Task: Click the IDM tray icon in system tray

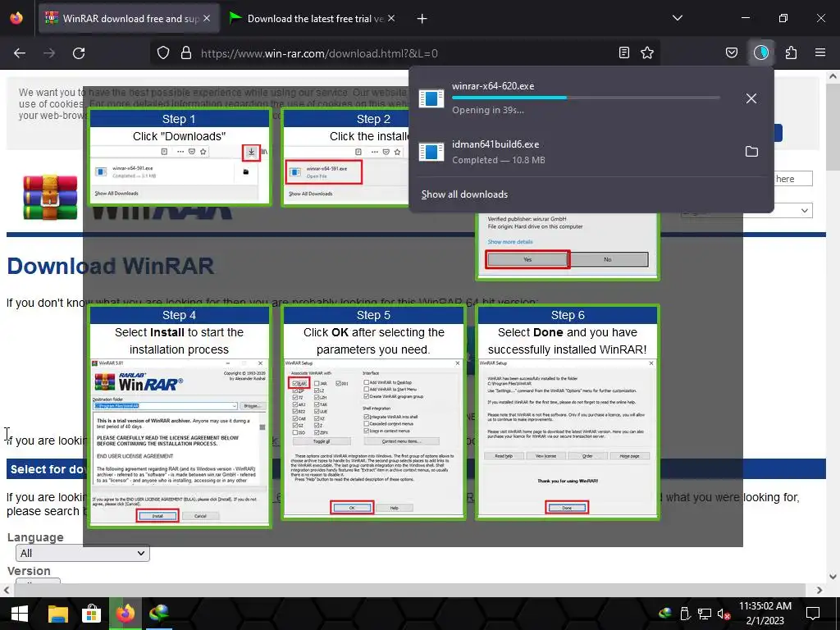Action: [x=665, y=614]
